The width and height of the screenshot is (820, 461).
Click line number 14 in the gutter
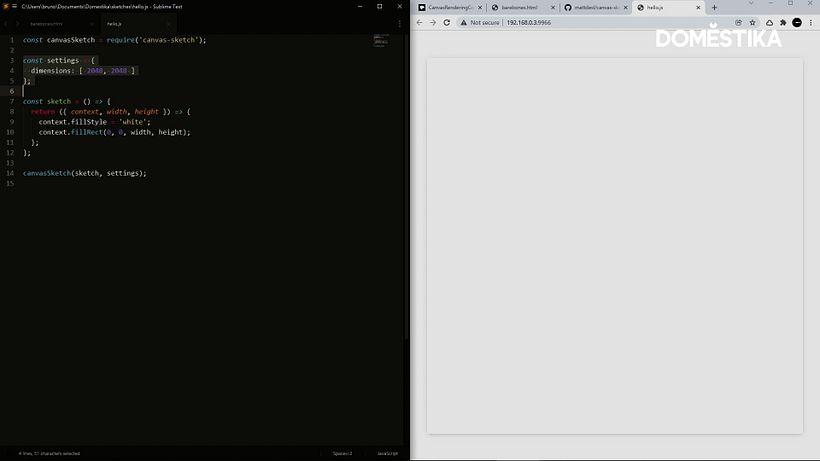[10, 173]
